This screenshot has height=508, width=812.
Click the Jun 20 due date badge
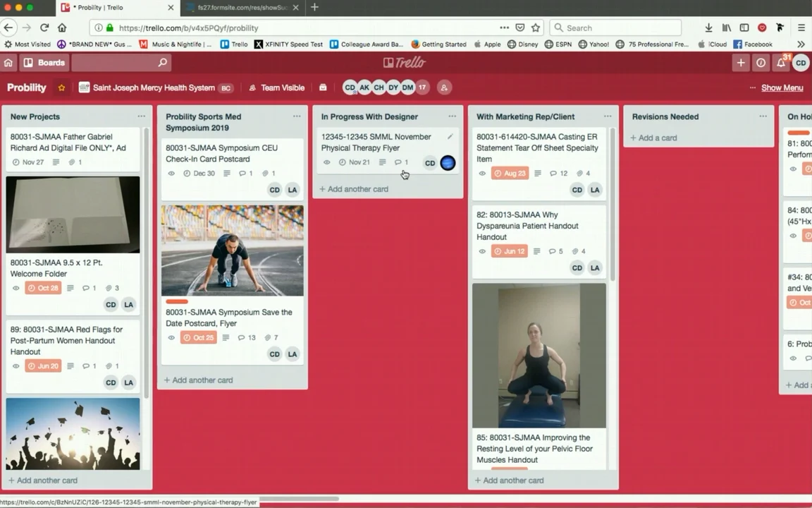pyautogui.click(x=43, y=366)
